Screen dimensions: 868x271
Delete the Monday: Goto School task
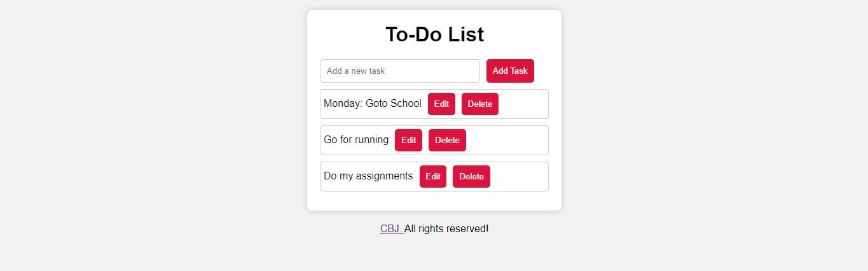(480, 104)
